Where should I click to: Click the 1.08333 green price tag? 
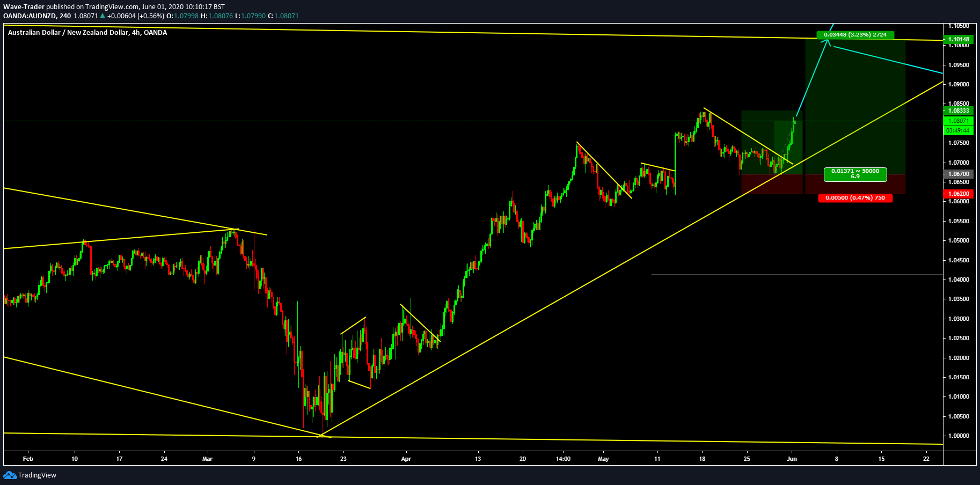959,111
